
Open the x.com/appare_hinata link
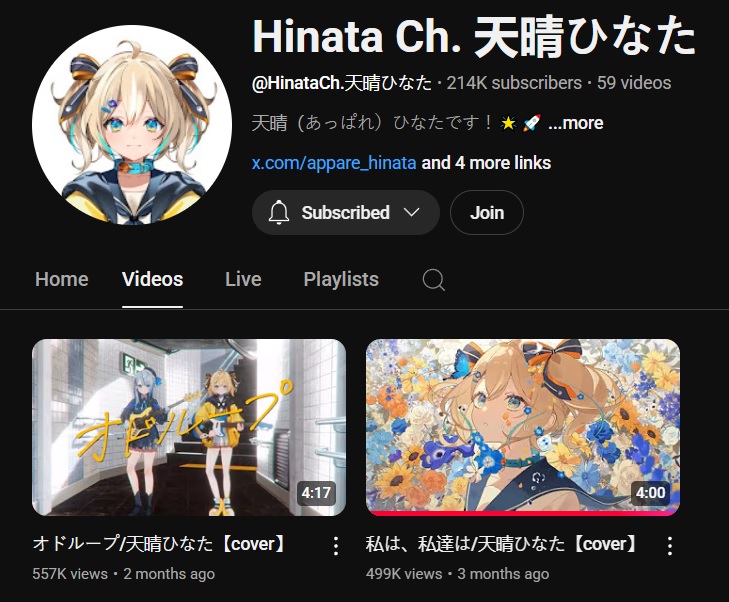pyautogui.click(x=334, y=163)
